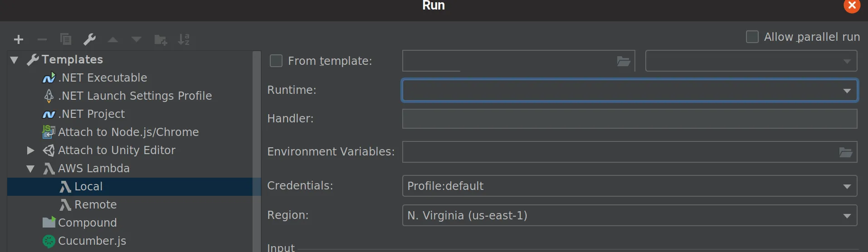The height and width of the screenshot is (252, 868).
Task: Open the Credentials Profile:default dropdown
Action: (847, 186)
